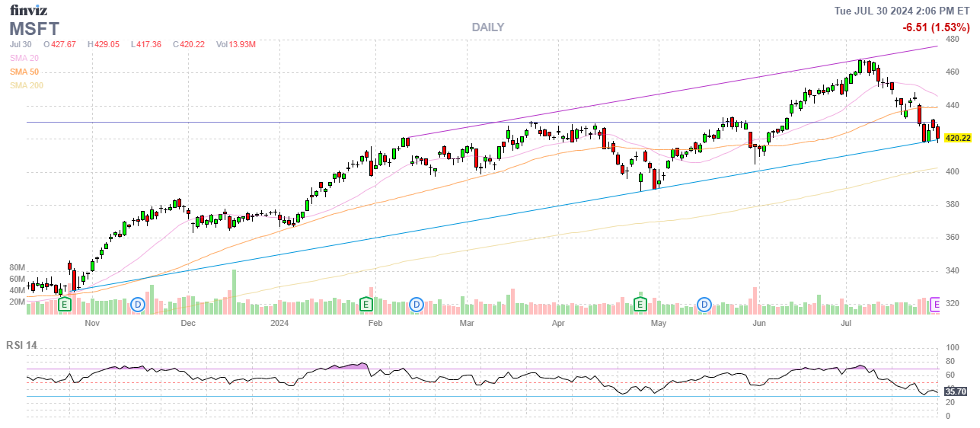The image size is (980, 428).
Task: Click the RSI 14 indicator label
Action: point(21,345)
